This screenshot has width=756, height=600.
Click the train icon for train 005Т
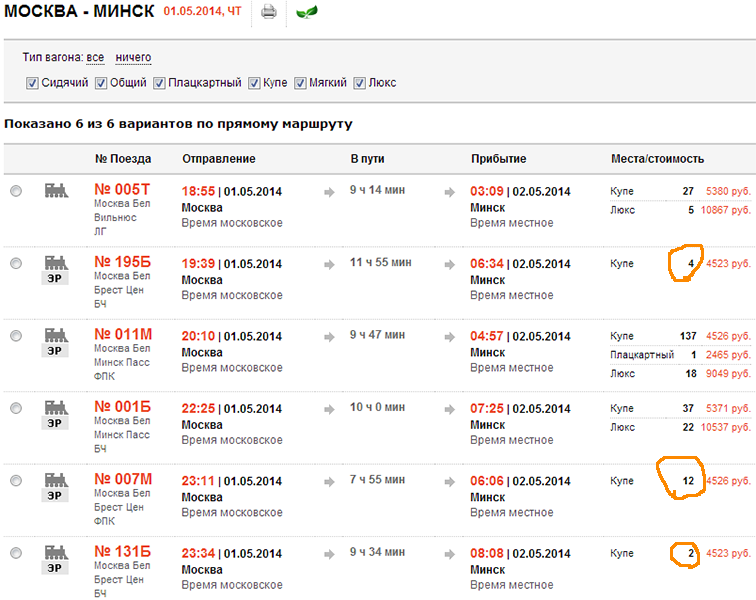tap(56, 190)
